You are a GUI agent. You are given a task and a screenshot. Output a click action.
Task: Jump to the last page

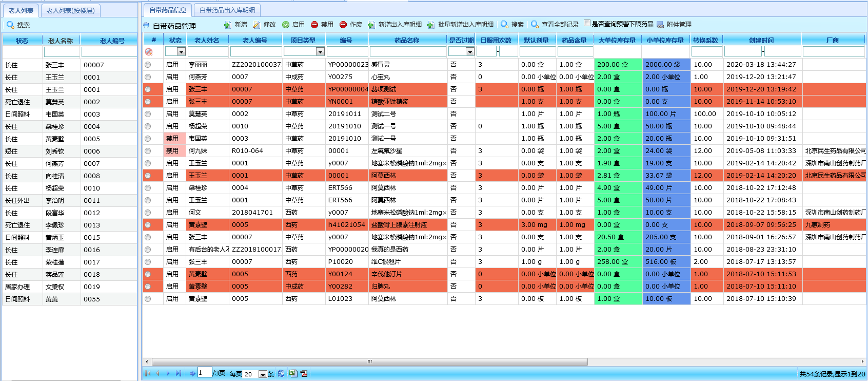178,373
